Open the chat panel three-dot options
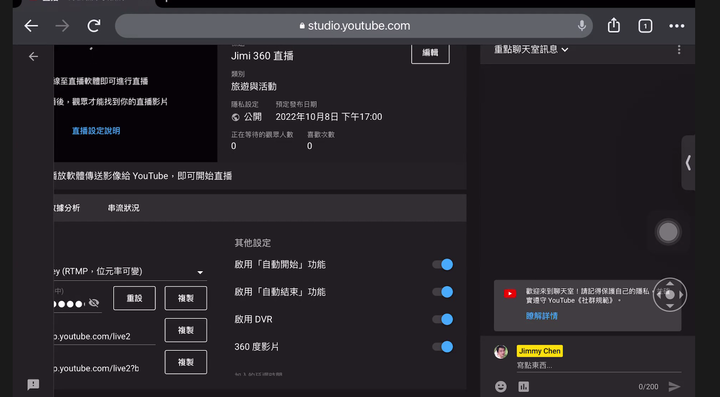Screen dimensions: 720x397 (x=679, y=50)
